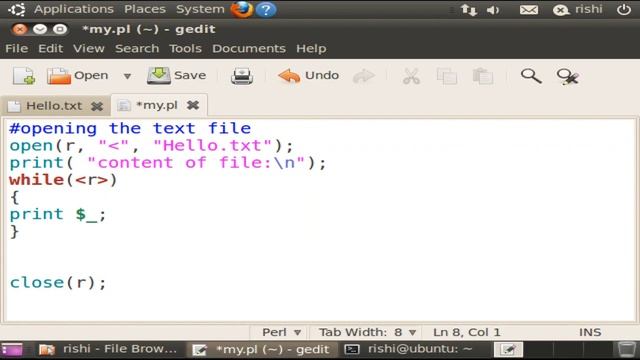Click the close(r); line

(58, 282)
